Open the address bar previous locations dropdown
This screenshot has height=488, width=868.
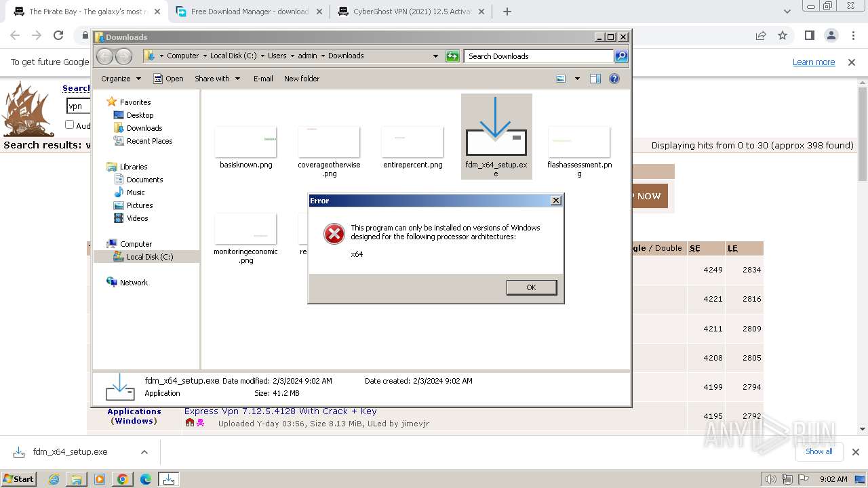tap(435, 56)
